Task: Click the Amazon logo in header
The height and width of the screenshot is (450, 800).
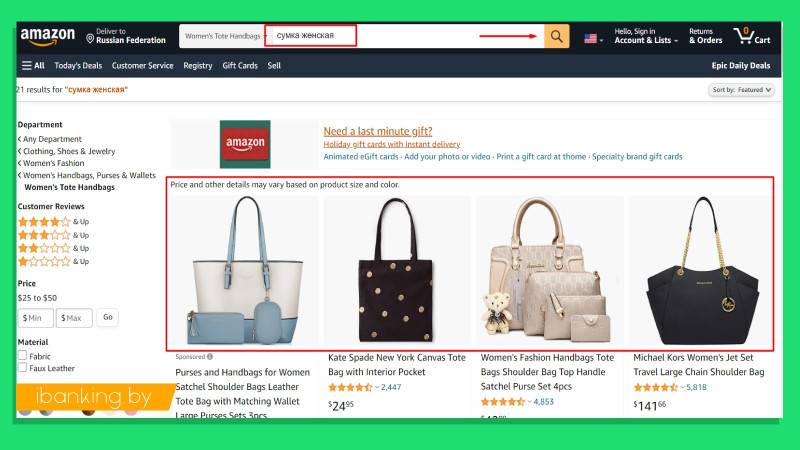Action: click(x=47, y=36)
